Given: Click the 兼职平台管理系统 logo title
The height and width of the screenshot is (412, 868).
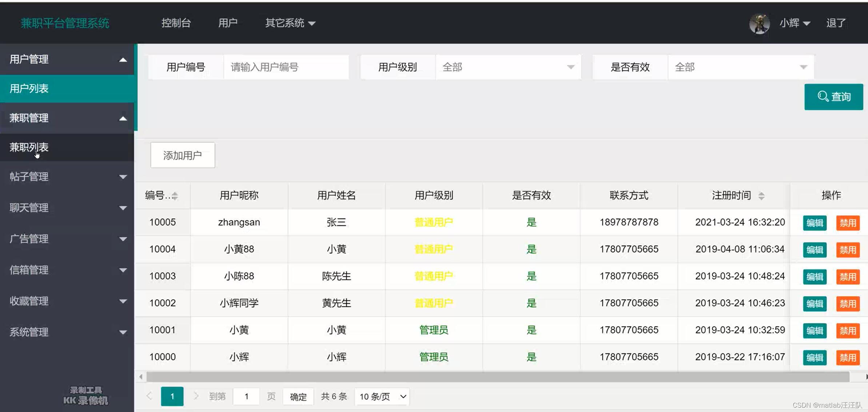Looking at the screenshot, I should (65, 23).
